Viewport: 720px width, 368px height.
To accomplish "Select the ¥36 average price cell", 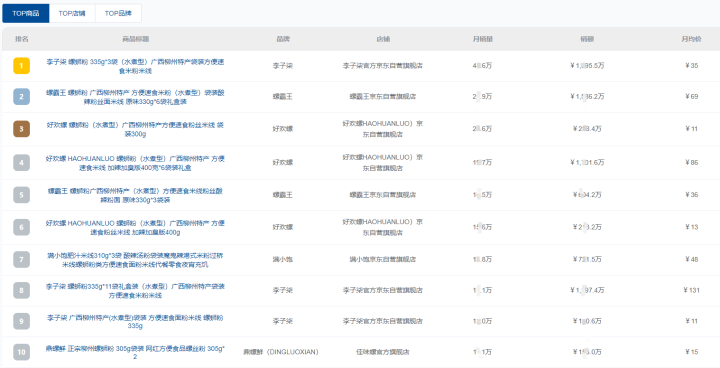I will pos(691,195).
